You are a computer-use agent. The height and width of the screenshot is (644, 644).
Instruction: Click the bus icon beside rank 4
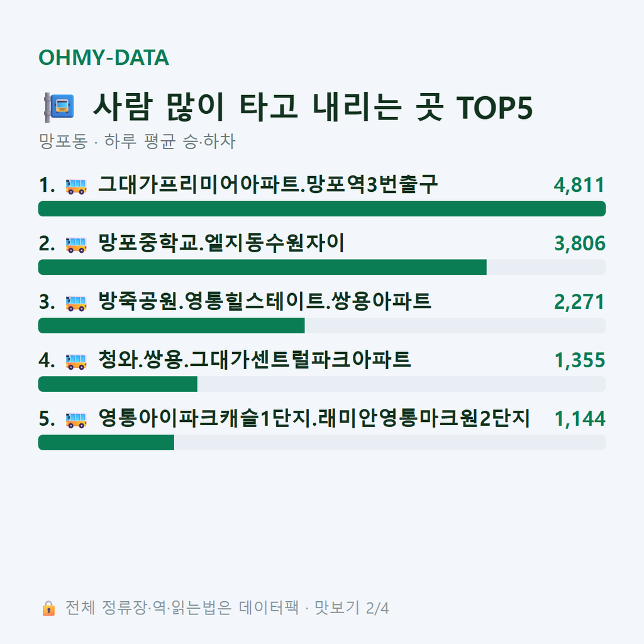pyautogui.click(x=76, y=362)
